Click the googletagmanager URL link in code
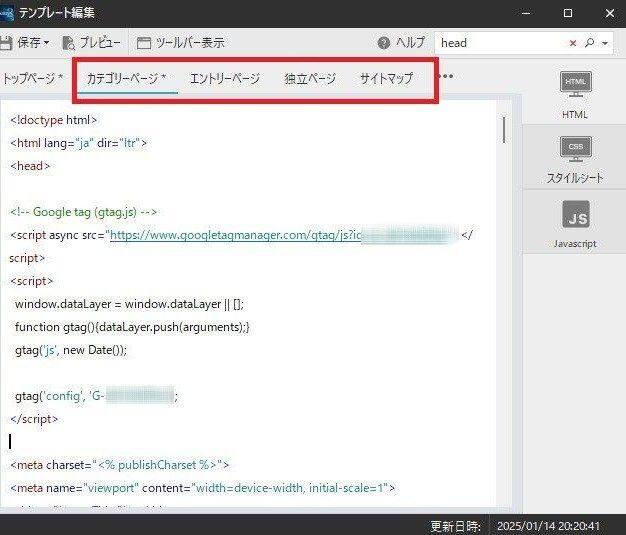 (x=236, y=235)
